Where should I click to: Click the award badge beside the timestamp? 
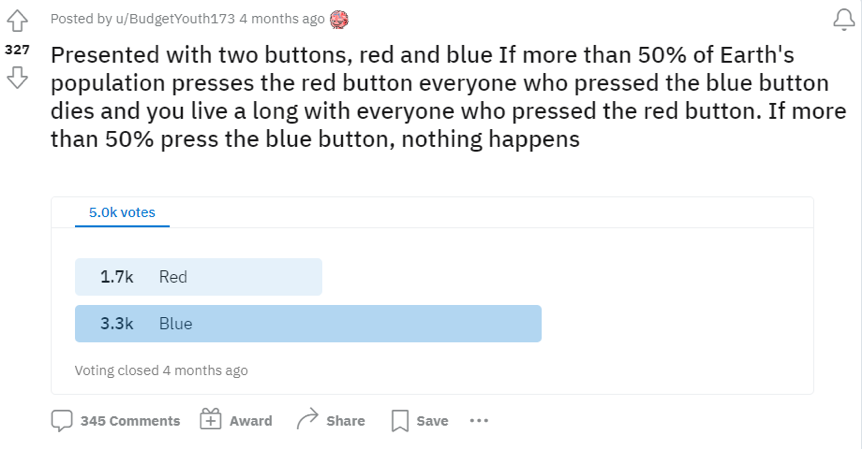coord(340,19)
